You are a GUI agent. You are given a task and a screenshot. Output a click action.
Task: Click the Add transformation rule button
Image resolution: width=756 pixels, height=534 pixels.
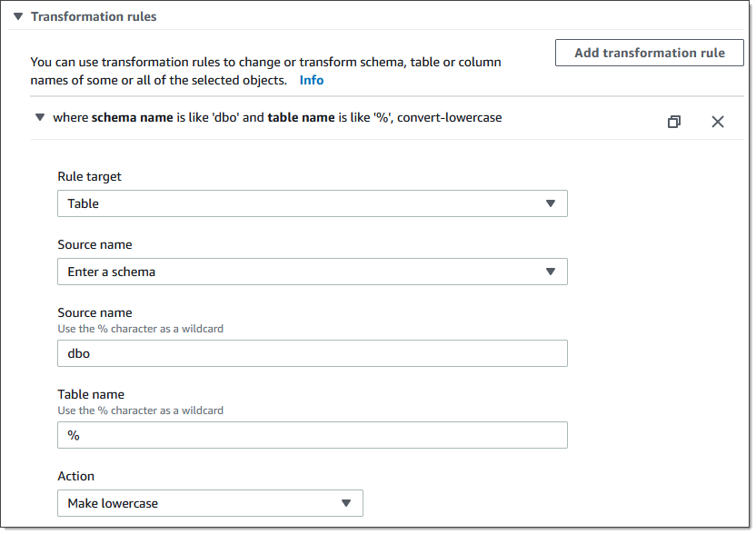click(x=649, y=53)
